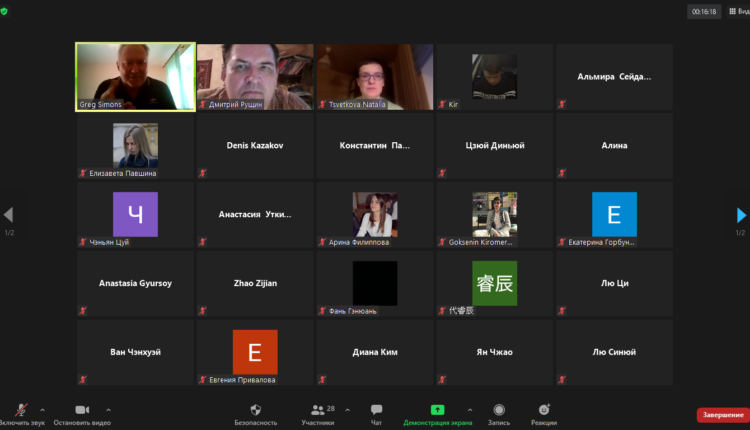Viewport: 750px width, 430px height.
Task: Start screen sharing with green icon
Action: pos(437,410)
